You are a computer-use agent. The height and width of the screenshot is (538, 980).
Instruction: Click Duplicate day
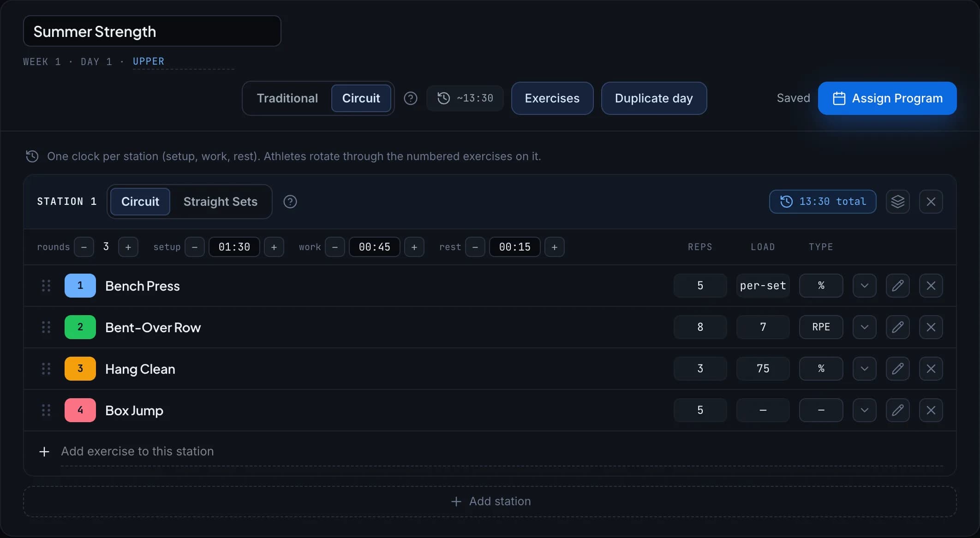pyautogui.click(x=654, y=98)
